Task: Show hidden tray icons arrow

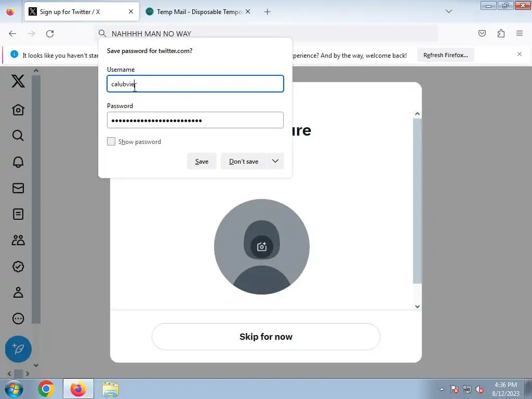Action: coord(442,390)
